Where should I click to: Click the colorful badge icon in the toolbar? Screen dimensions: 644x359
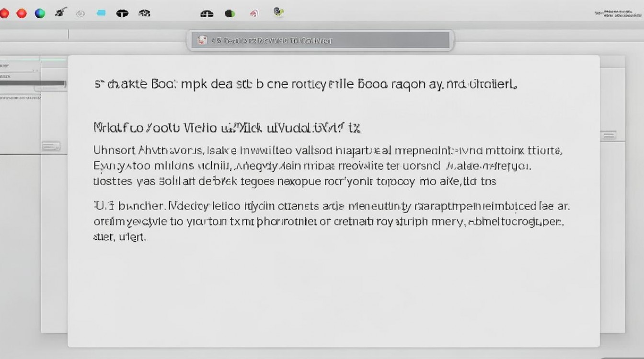pyautogui.click(x=278, y=11)
